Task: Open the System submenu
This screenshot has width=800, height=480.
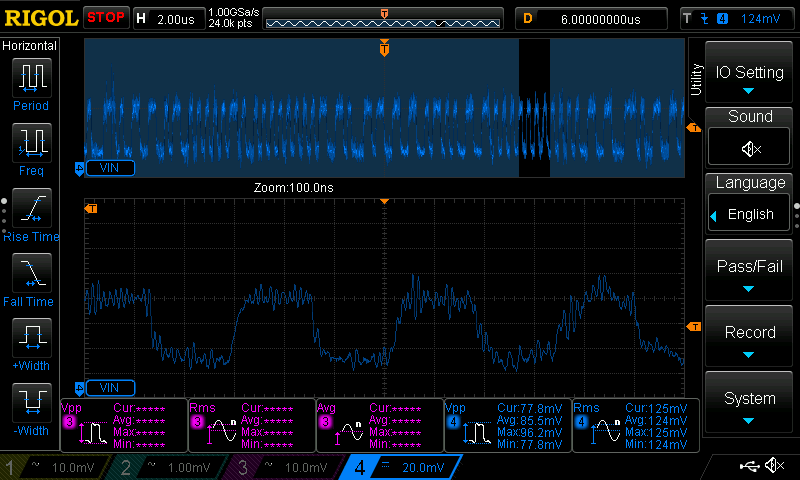Action: 749,403
